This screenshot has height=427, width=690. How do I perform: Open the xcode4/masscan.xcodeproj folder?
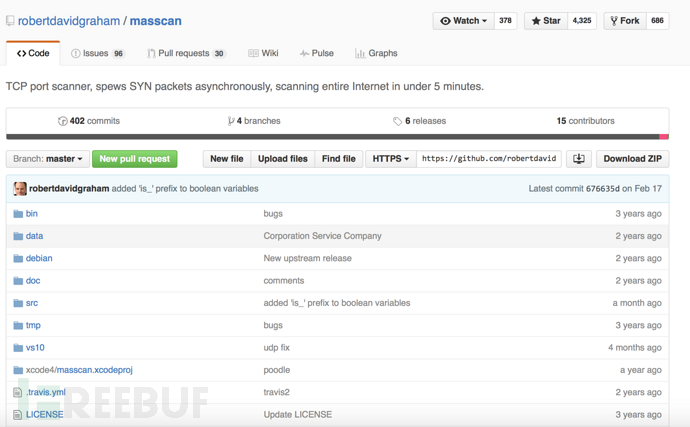(79, 370)
